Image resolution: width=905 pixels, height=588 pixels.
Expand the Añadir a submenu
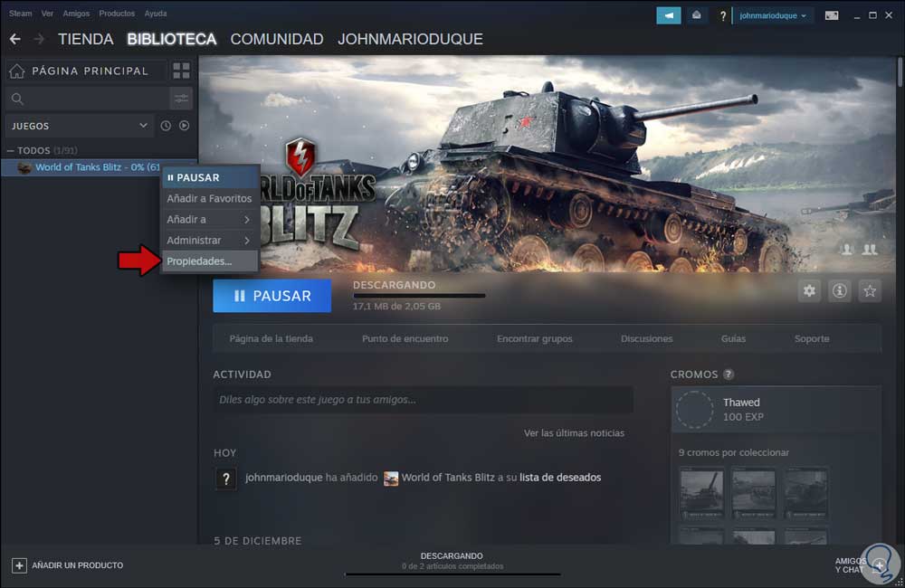209,219
